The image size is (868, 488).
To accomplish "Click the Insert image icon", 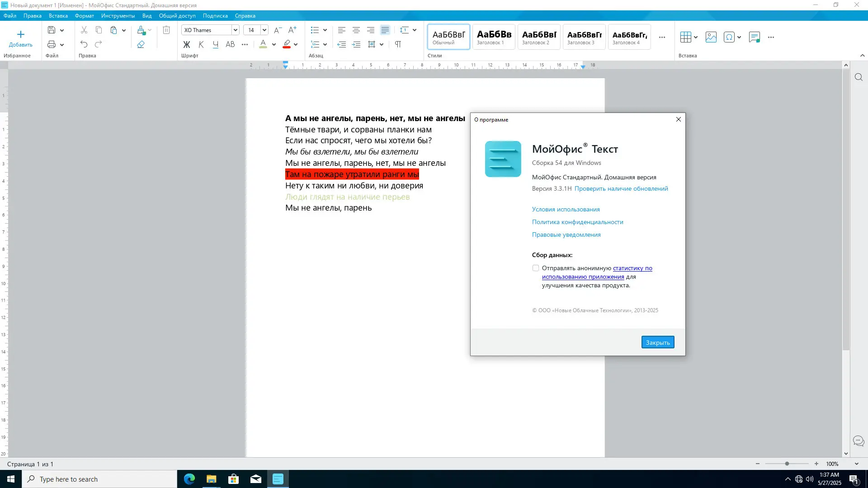I will [x=711, y=37].
